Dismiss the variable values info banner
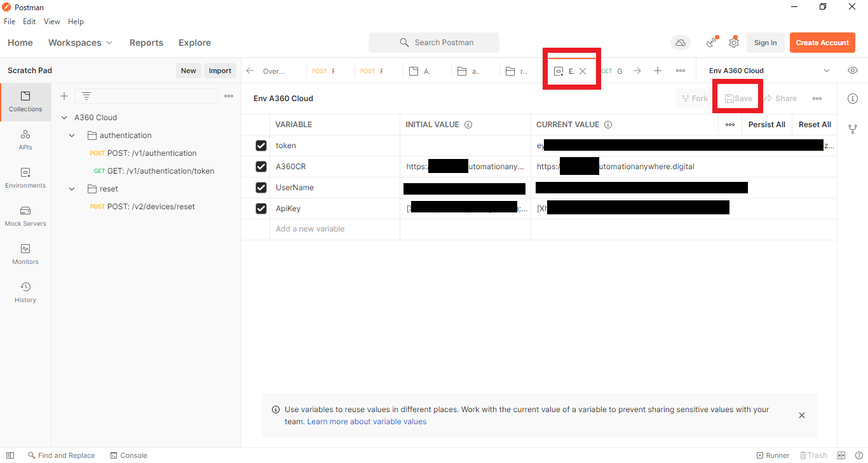Viewport: 868px width, 463px height. point(802,415)
